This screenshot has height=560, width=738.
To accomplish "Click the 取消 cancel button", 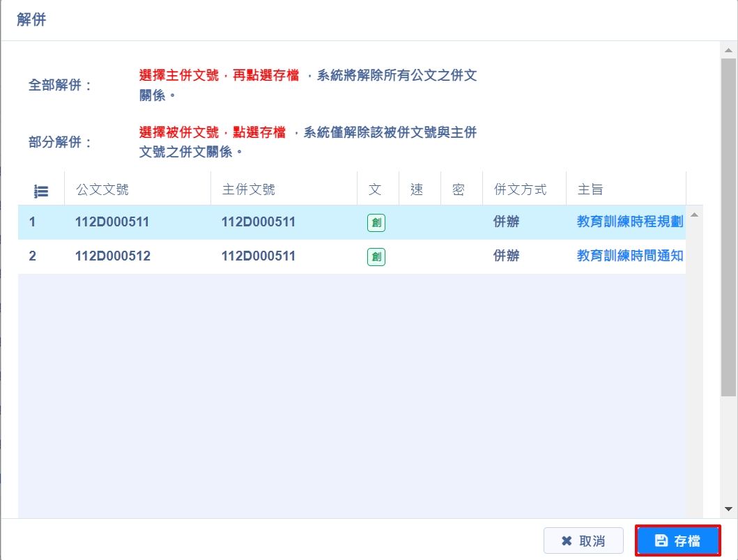I will (x=583, y=540).
